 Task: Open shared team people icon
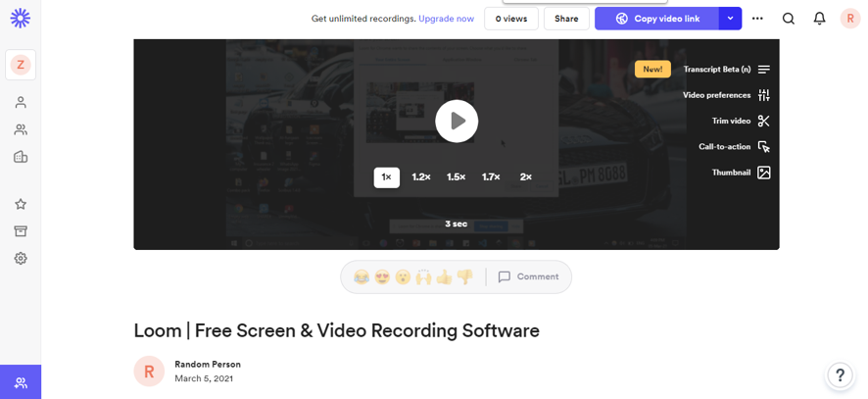click(21, 129)
